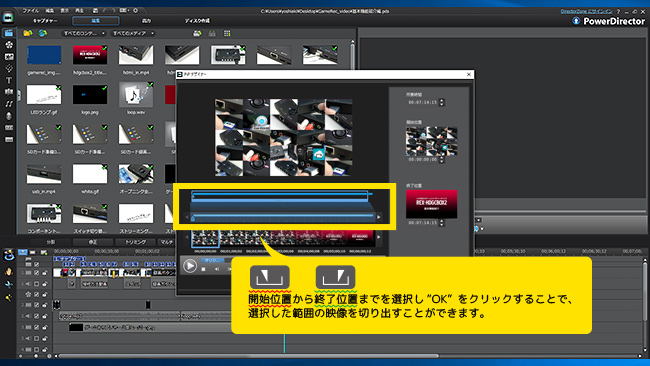Play the clip in trim dialog
Viewport: 650px width, 366px height.
click(190, 266)
